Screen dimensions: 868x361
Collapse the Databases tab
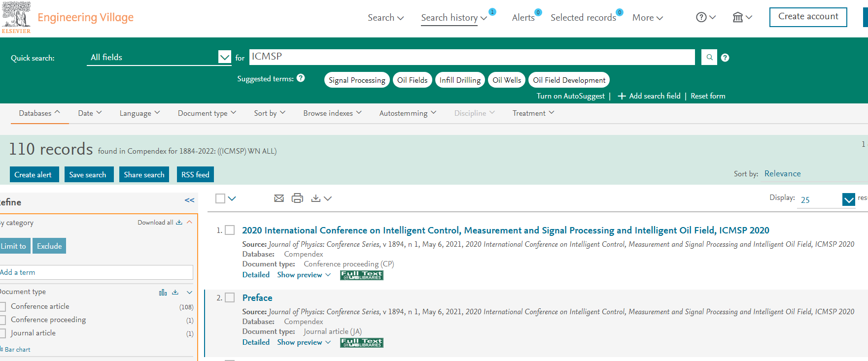coord(39,113)
